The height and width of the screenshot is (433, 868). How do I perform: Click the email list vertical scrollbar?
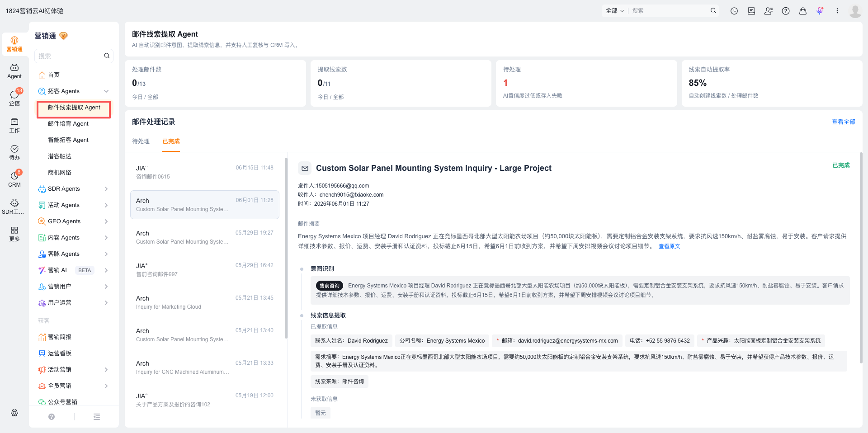[x=286, y=248]
